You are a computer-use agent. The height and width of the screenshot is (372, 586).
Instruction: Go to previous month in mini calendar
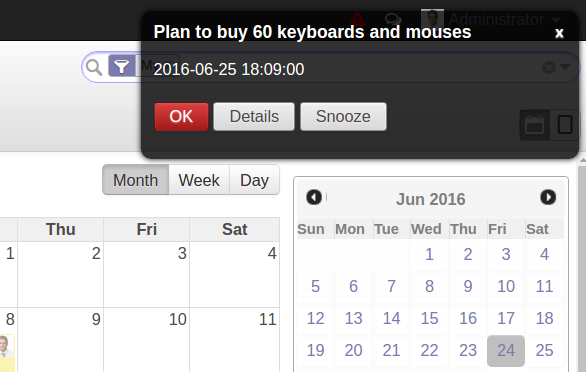pyautogui.click(x=314, y=197)
